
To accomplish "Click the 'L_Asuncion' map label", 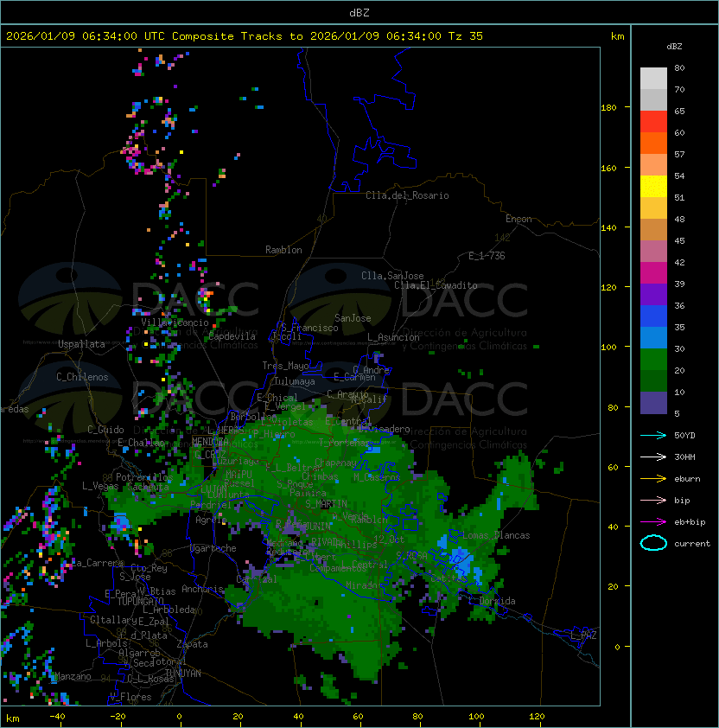I will [x=393, y=337].
